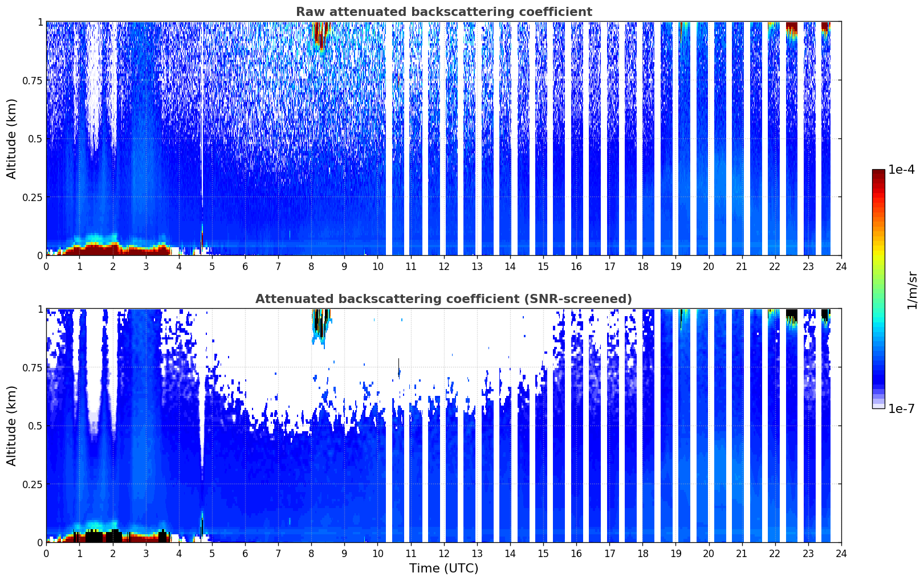Click the dark red top of the colorbar
Image resolution: width=924 pixels, height=581 pixels.
pos(878,174)
